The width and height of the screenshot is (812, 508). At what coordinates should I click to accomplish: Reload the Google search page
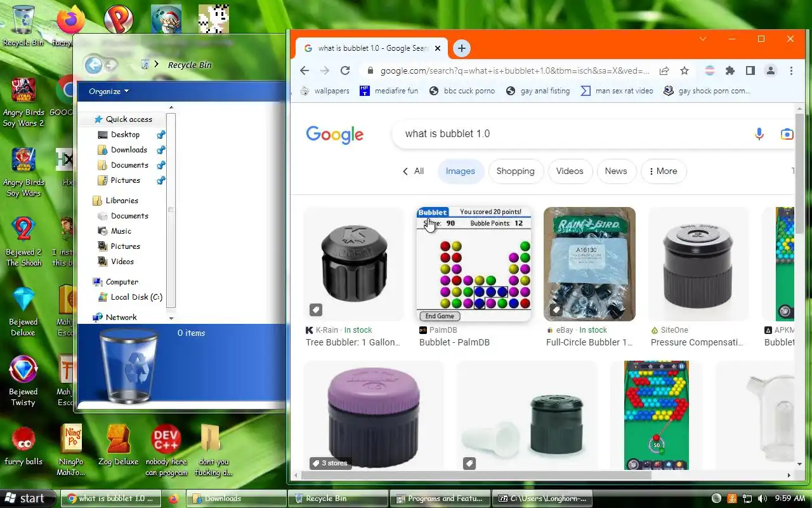(x=345, y=70)
